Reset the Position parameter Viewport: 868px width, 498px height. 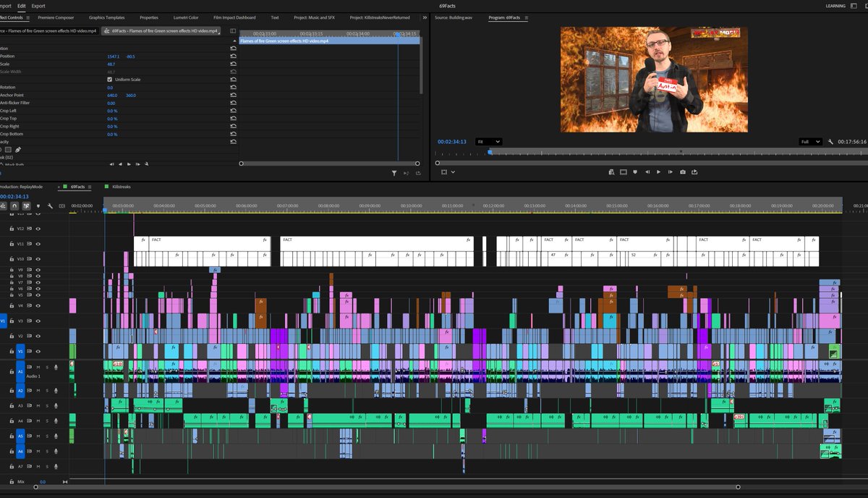233,56
